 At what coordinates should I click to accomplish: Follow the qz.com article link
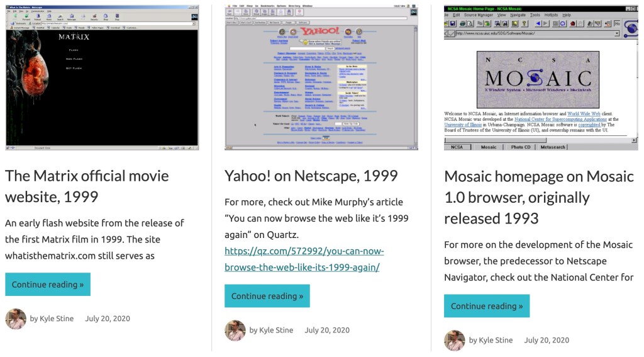pos(304,259)
